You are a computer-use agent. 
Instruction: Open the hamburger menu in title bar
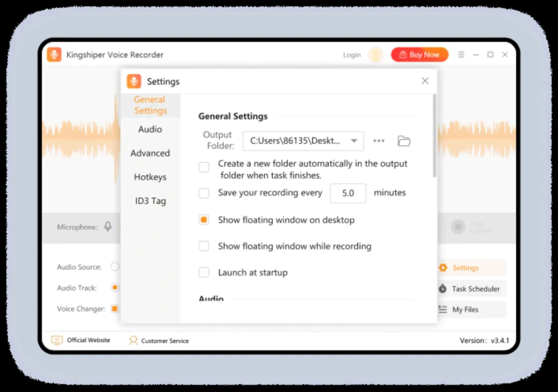pyautogui.click(x=461, y=54)
